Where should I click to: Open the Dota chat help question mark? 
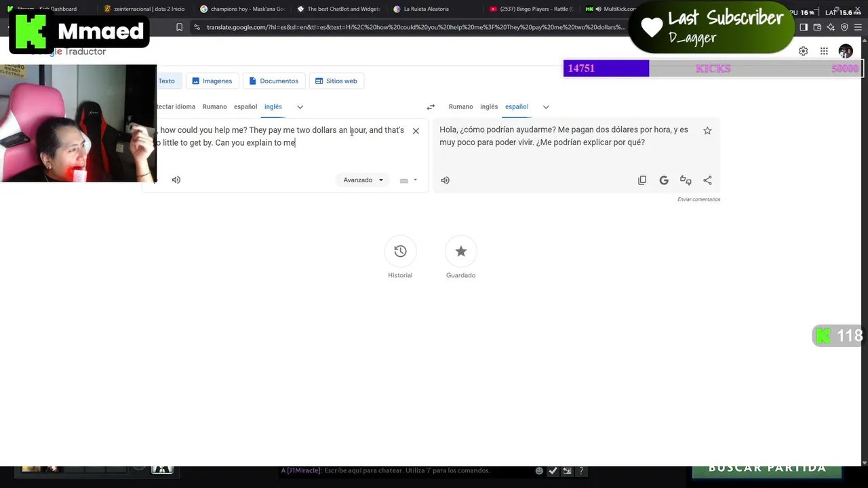[581, 470]
